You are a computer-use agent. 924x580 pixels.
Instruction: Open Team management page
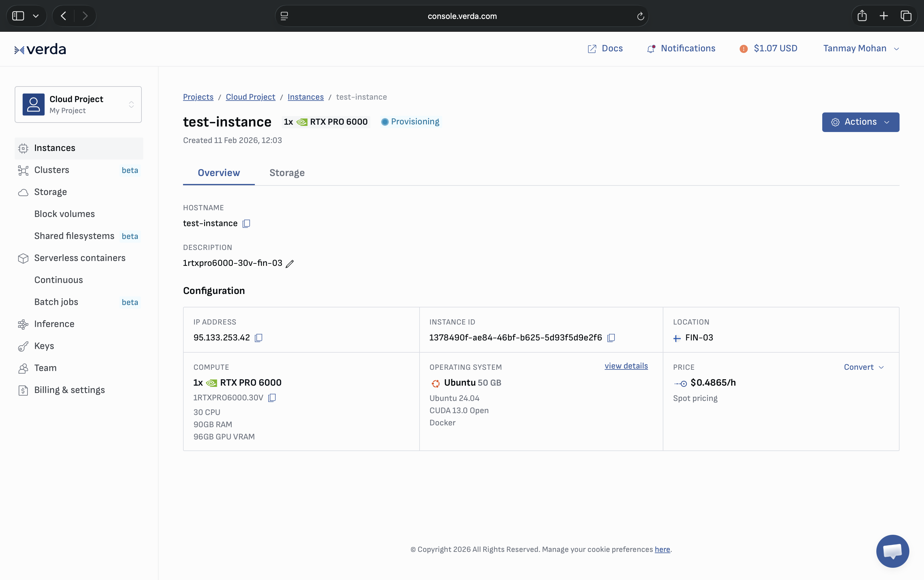tap(79, 368)
